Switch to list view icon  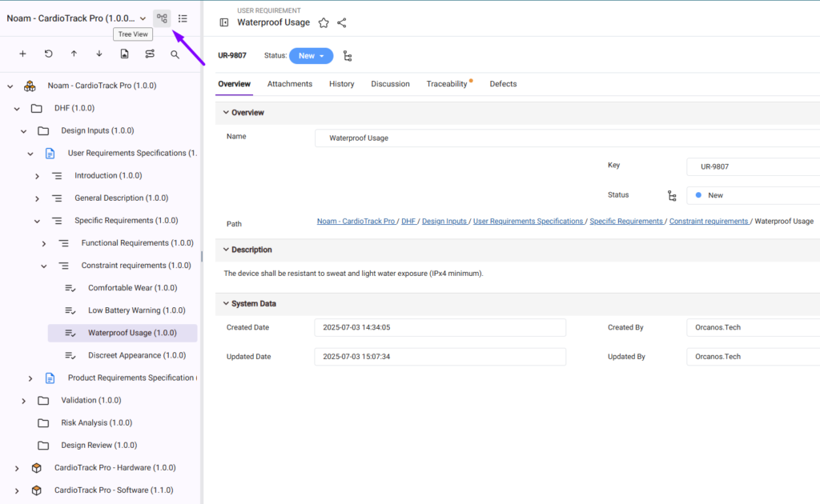point(183,18)
